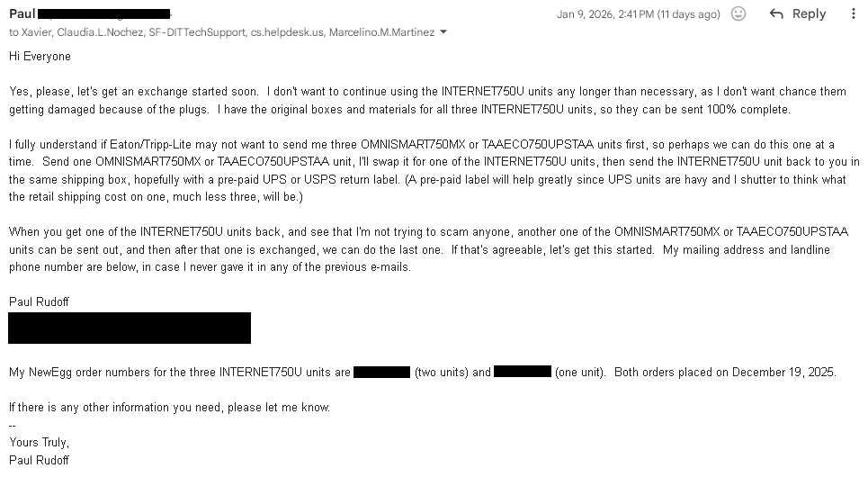Image resolution: width=868 pixels, height=477 pixels.
Task: Click sender name Paul in header
Action: pyautogui.click(x=22, y=13)
